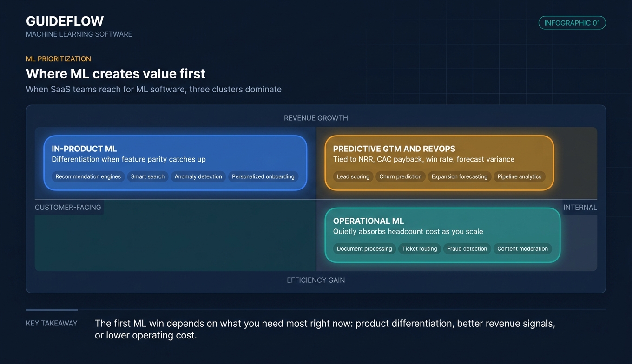Select the Smart search chip
The width and height of the screenshot is (632, 364).
148,176
